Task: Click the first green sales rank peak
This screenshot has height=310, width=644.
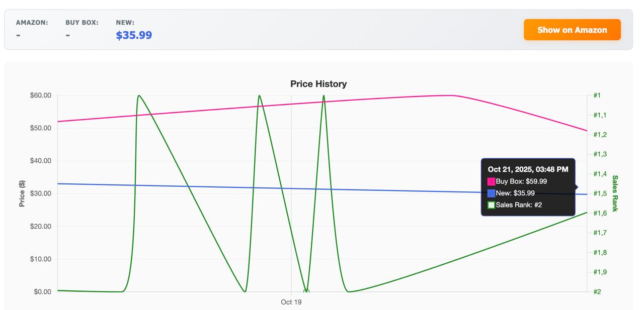Action: pyautogui.click(x=139, y=95)
